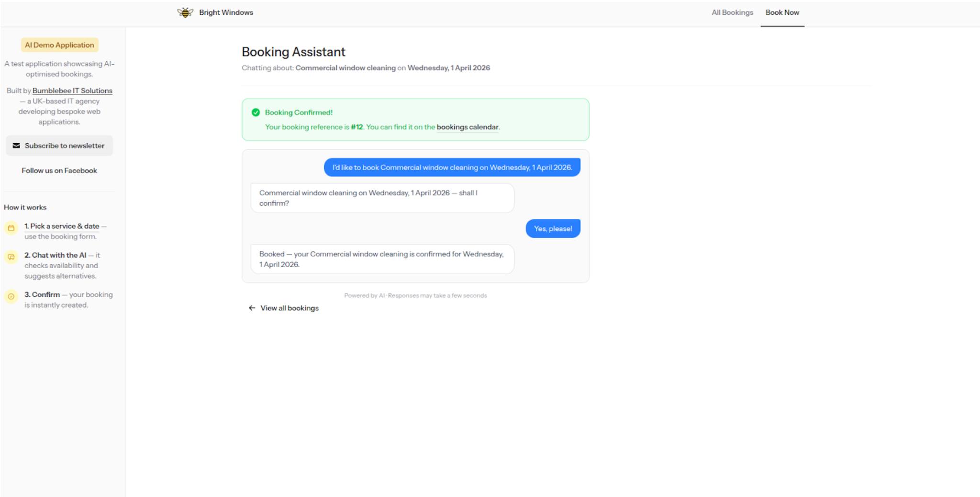
Task: Open the Bumblebee IT Solutions link
Action: (72, 90)
